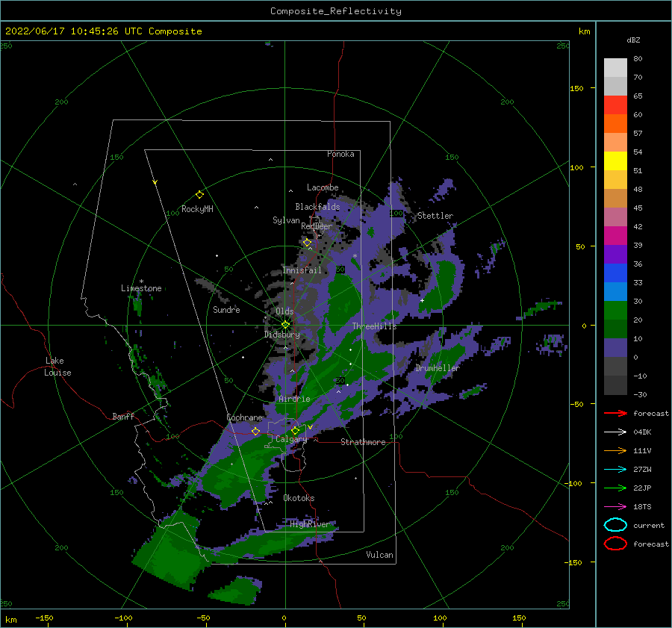Click the Olds town label
Viewport: 672px width, 628px height.
pyautogui.click(x=284, y=311)
